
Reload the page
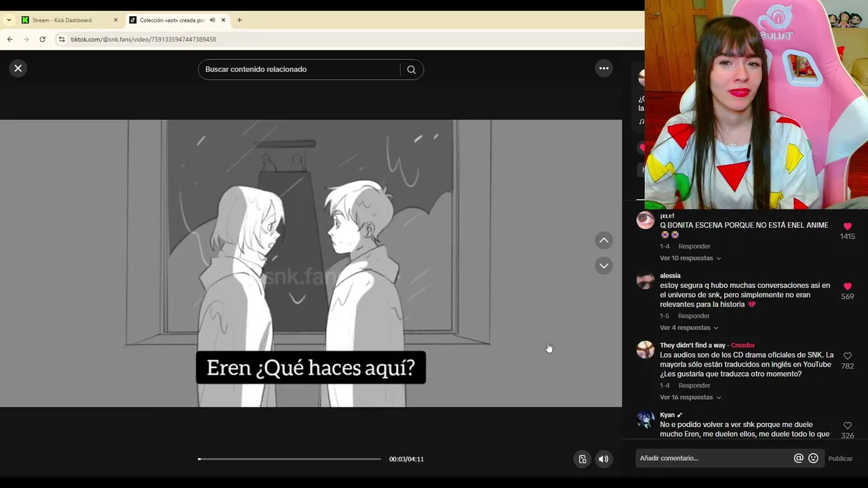click(x=42, y=39)
